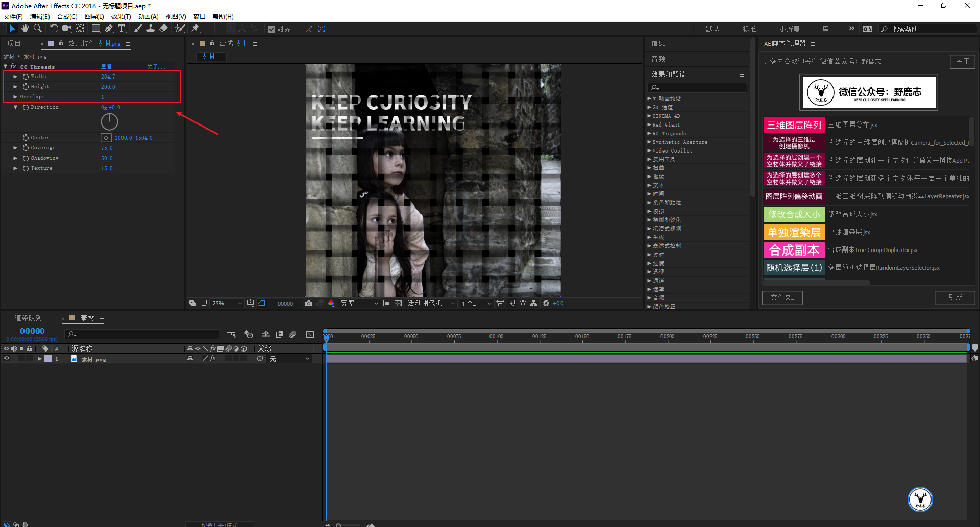Expand the Width property
The width and height of the screenshot is (980, 527).
coord(15,77)
